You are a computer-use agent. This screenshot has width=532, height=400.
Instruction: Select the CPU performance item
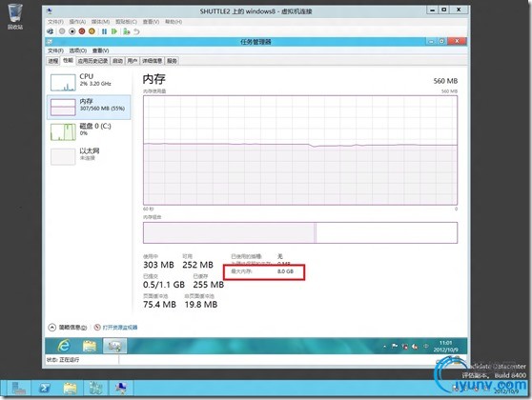click(x=89, y=82)
